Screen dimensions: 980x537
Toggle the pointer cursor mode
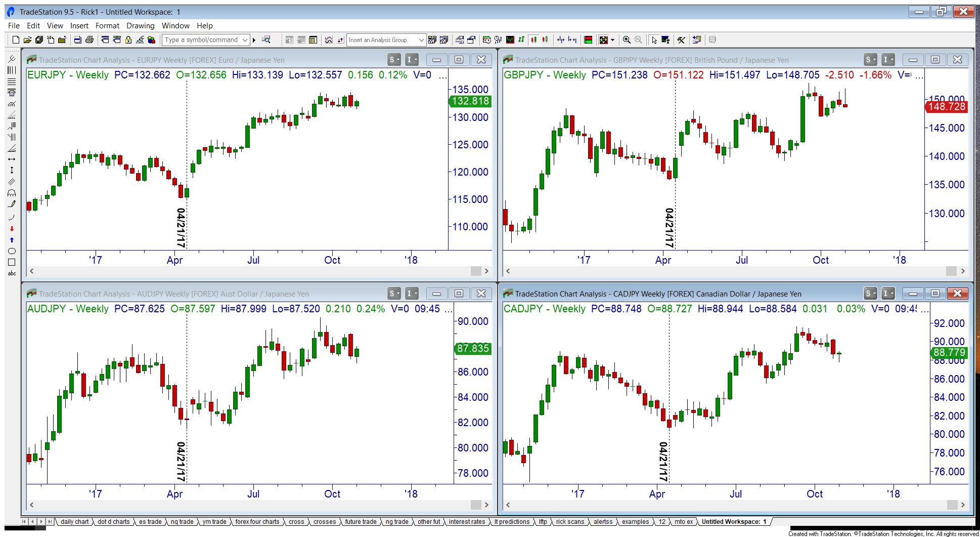coord(654,40)
